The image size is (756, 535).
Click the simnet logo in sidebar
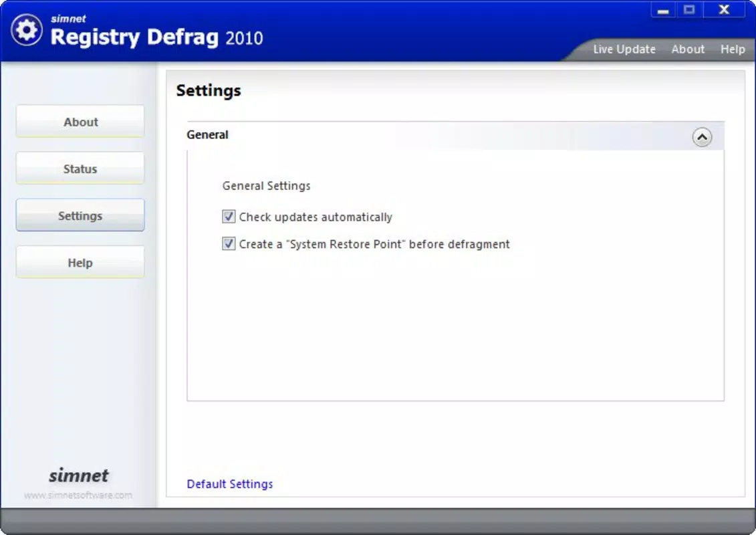tap(79, 475)
